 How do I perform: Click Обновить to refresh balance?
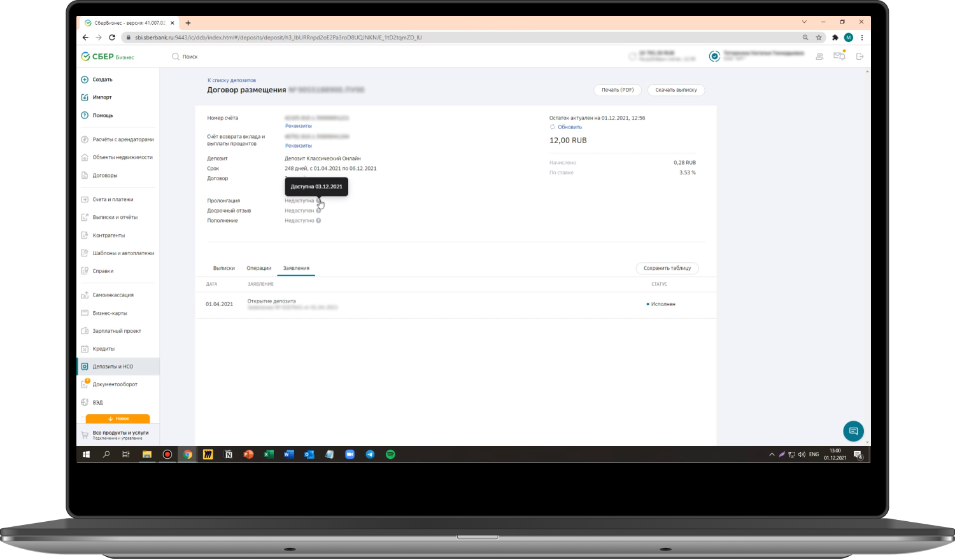pos(566,127)
